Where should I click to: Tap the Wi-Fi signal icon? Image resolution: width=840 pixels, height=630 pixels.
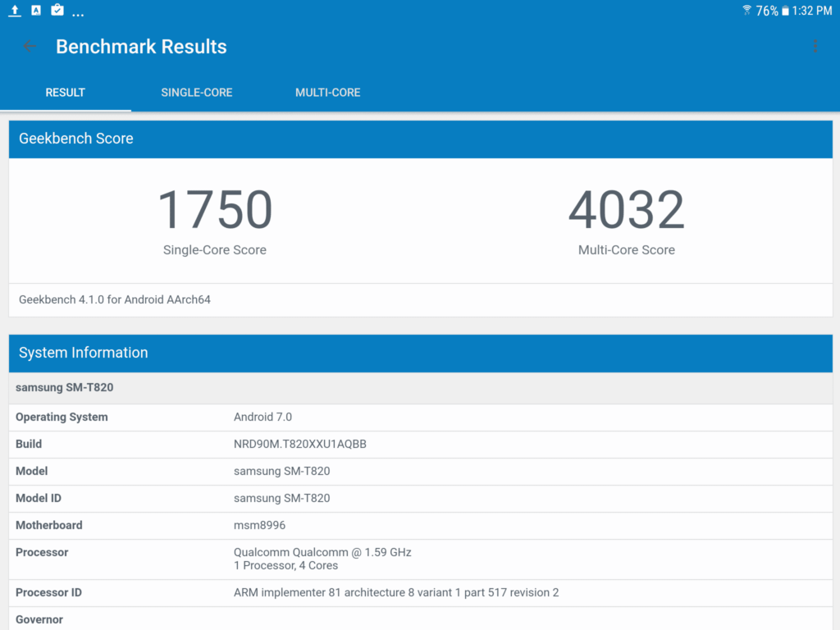(746, 11)
